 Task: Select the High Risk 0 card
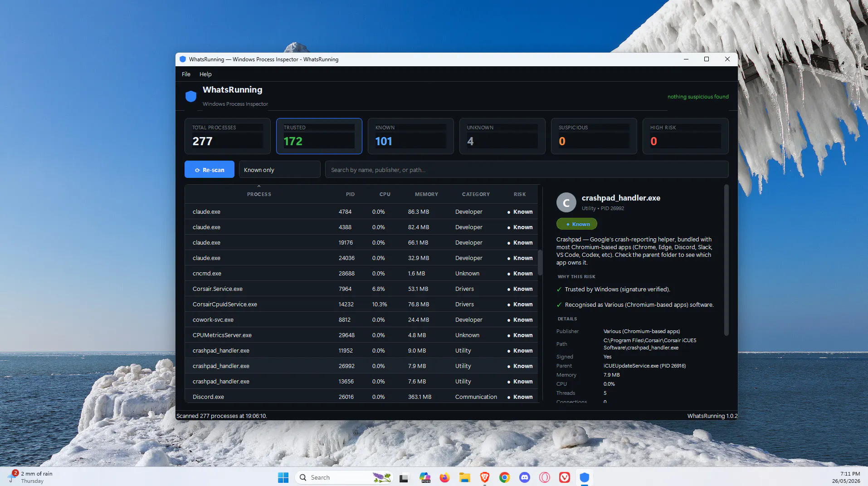click(685, 136)
